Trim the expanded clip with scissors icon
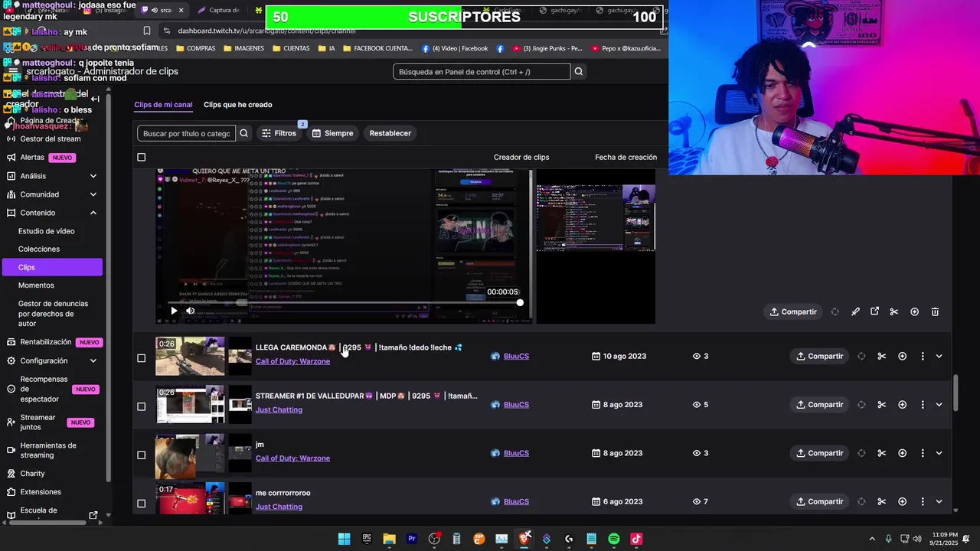The image size is (980, 551). pyautogui.click(x=893, y=311)
